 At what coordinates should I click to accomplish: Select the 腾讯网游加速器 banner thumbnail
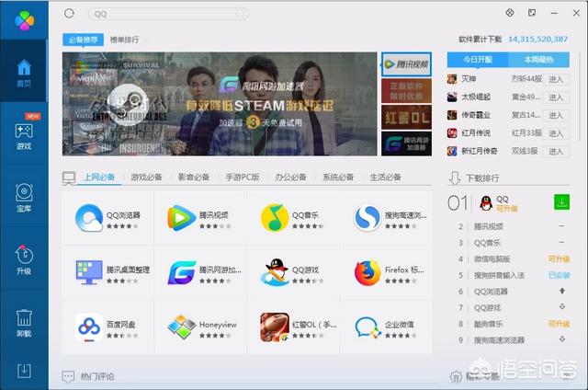click(x=406, y=143)
